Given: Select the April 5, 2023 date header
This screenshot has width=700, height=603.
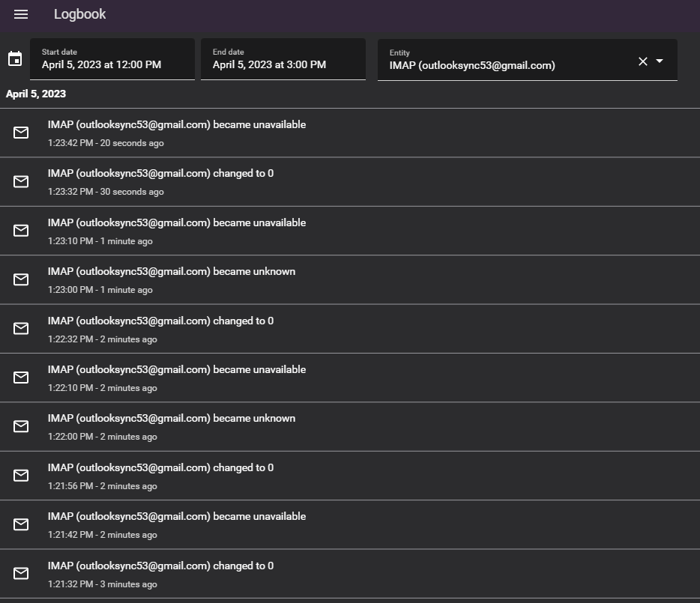Looking at the screenshot, I should coord(35,94).
